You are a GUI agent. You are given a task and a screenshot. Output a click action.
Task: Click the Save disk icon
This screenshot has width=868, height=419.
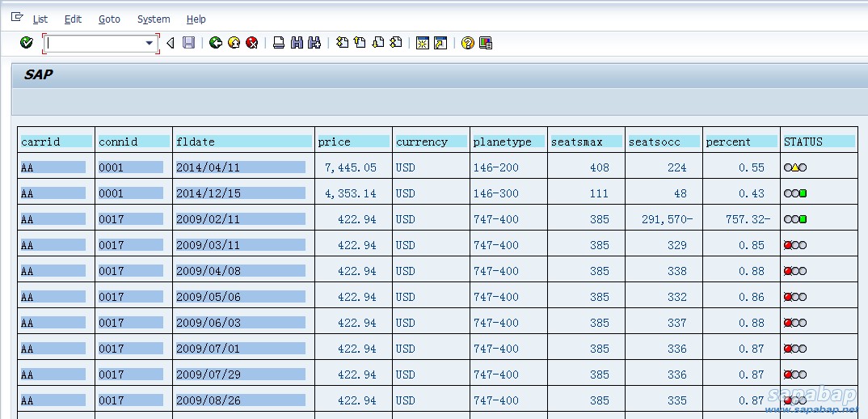[188, 43]
